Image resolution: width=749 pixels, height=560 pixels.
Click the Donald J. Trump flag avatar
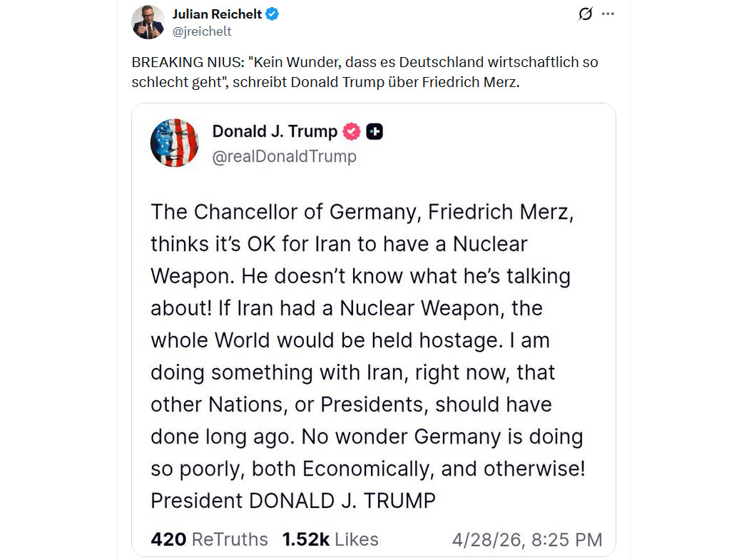(x=175, y=143)
